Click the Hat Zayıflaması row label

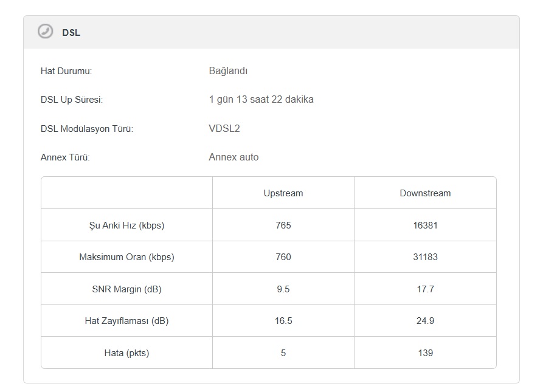(x=126, y=321)
